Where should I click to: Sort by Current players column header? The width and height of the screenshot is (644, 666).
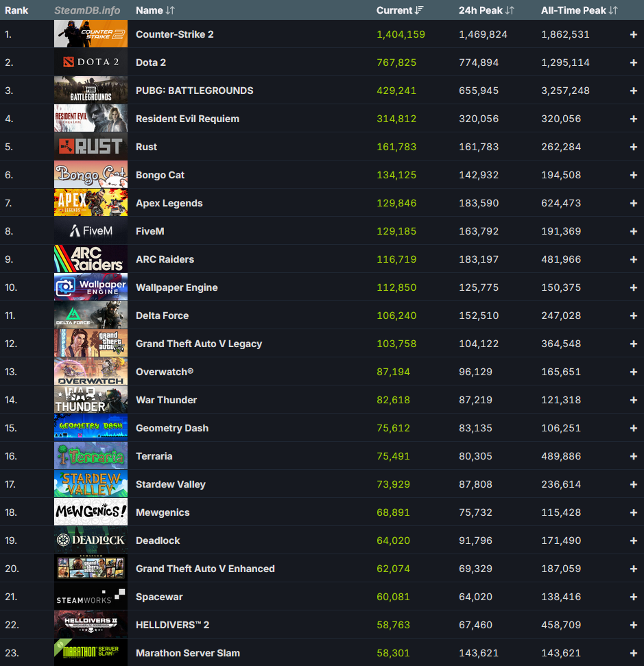tap(400, 10)
